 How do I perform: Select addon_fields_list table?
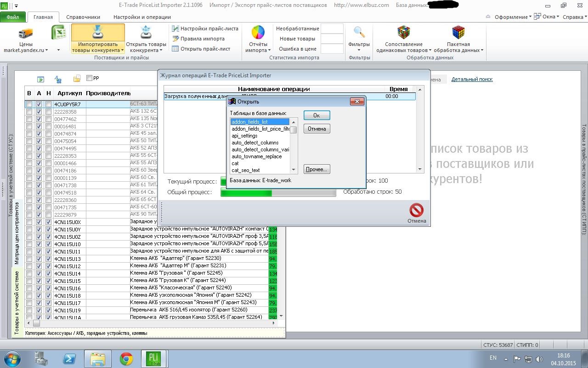(260, 122)
